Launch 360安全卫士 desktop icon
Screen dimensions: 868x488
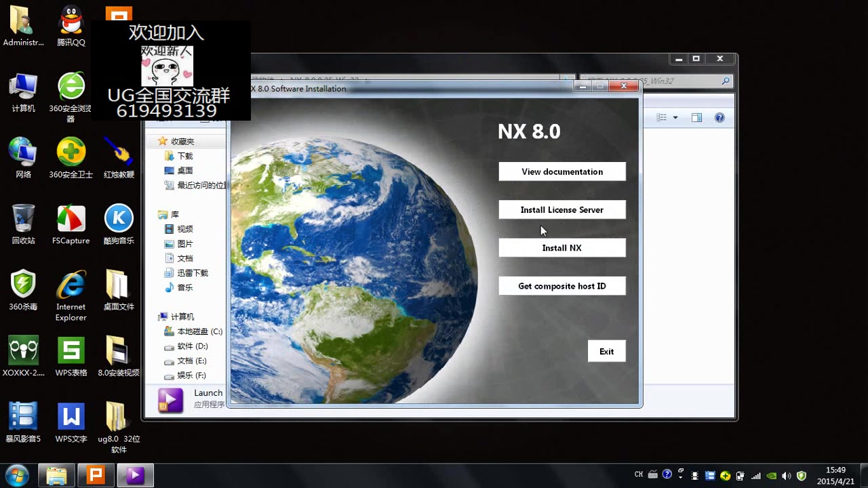pos(71,158)
